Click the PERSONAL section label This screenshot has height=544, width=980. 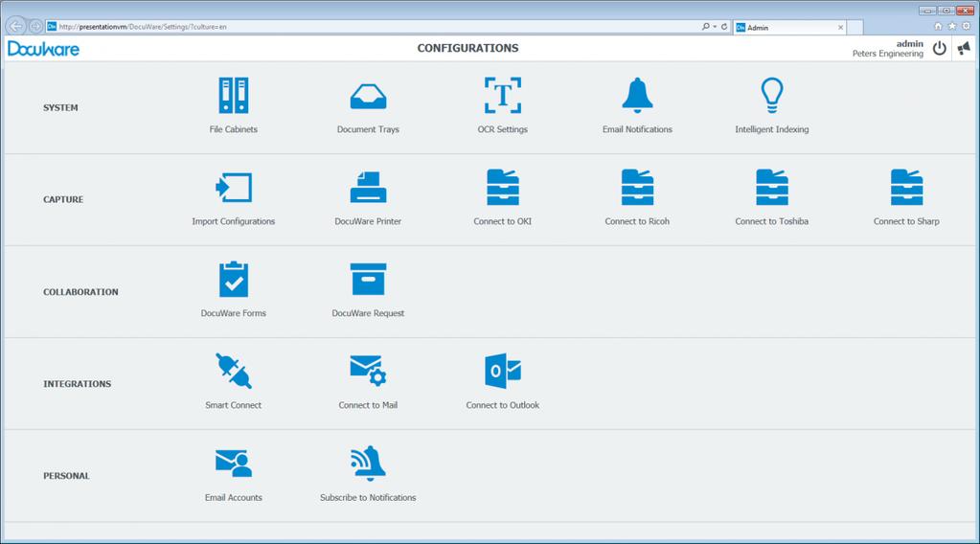(x=66, y=475)
